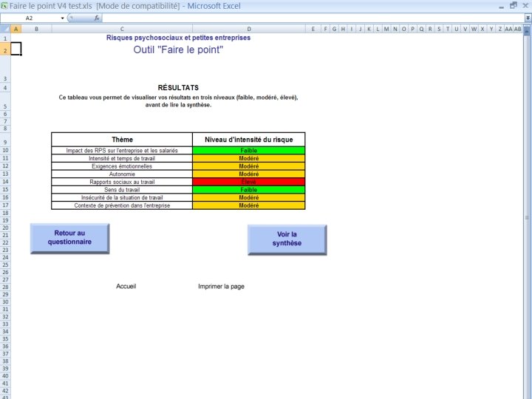
Task: Click the Name Box showing A2
Action: 30,18
